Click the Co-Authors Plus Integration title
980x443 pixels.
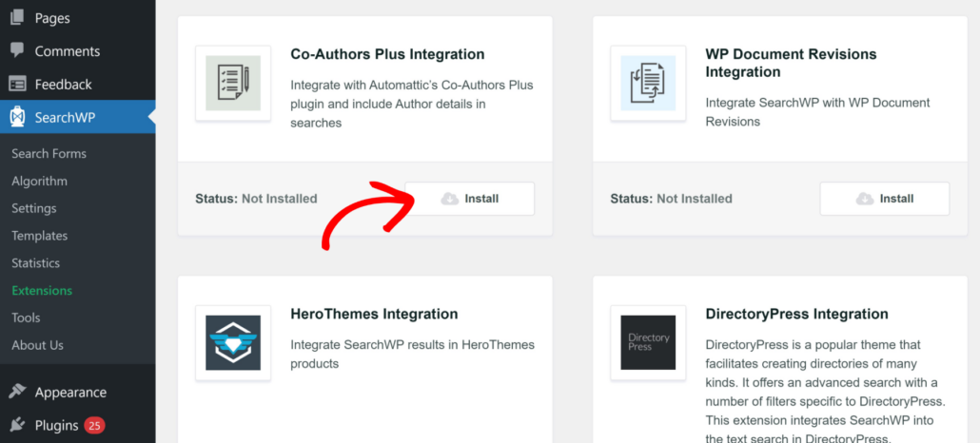pyautogui.click(x=387, y=54)
